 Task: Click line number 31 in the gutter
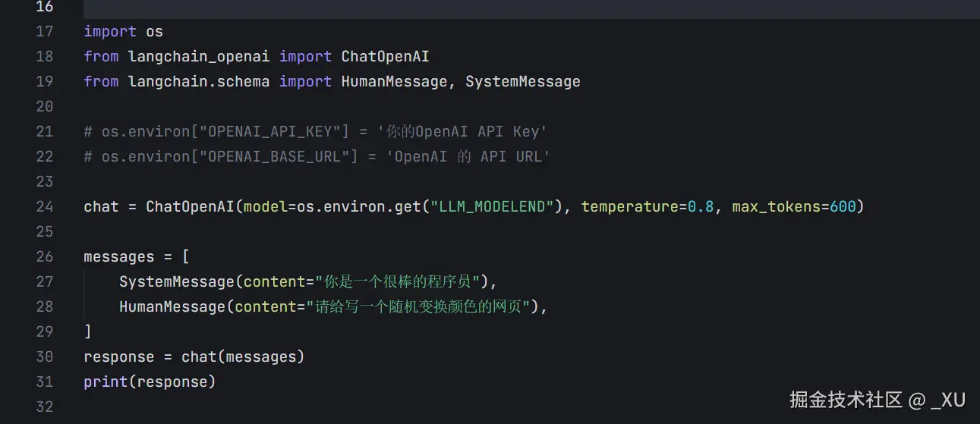click(44, 382)
